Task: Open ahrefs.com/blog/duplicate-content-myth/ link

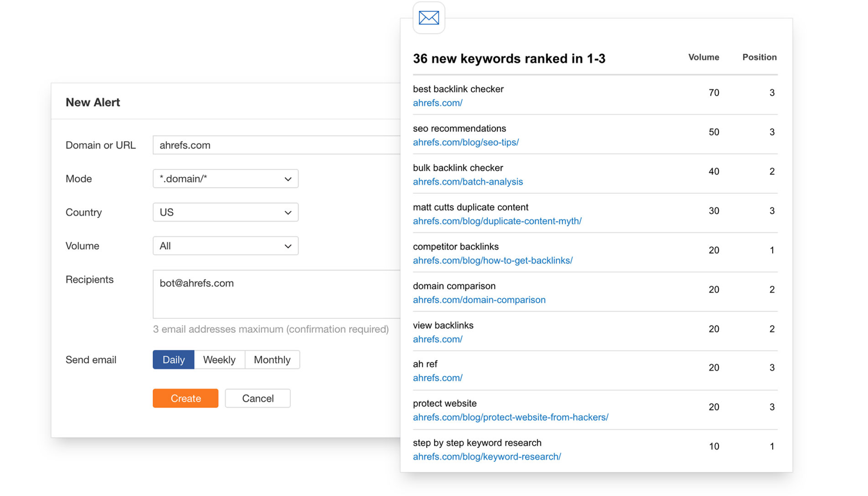Action: (497, 220)
